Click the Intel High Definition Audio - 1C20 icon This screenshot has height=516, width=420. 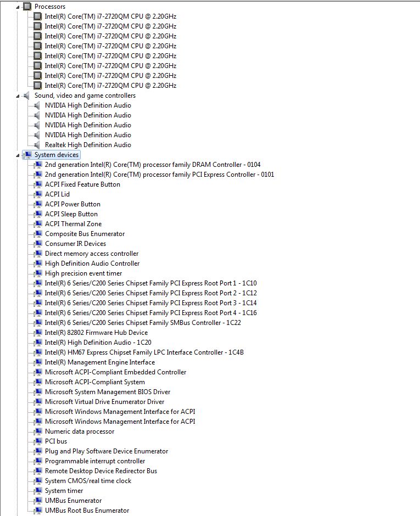pyautogui.click(x=38, y=342)
